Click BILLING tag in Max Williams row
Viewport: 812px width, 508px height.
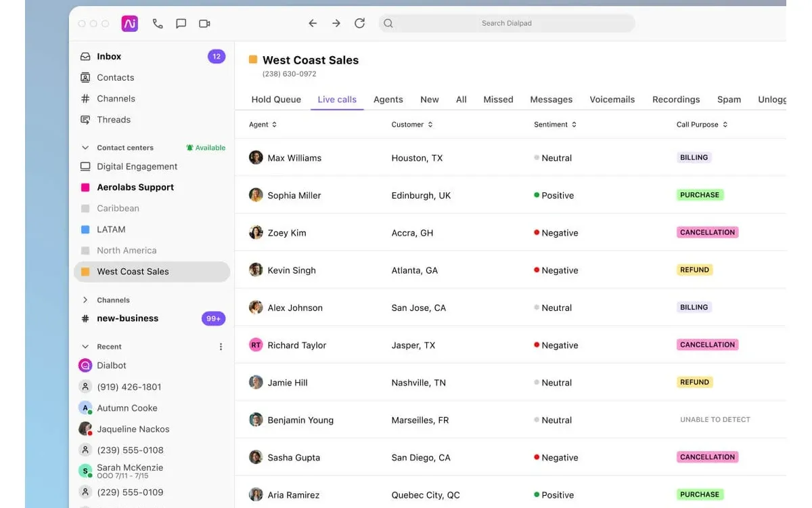pyautogui.click(x=694, y=157)
